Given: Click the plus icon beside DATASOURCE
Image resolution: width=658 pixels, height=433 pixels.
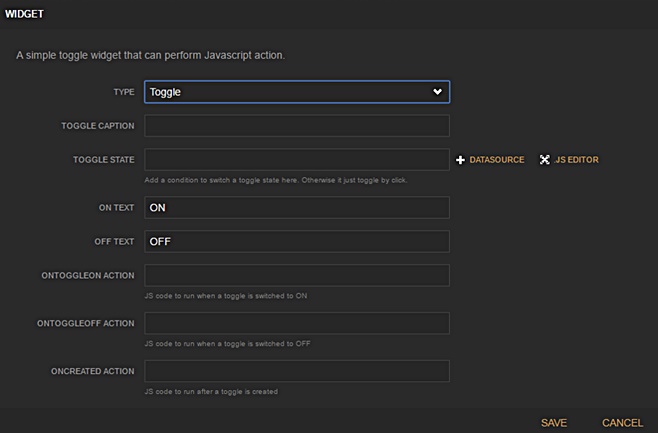Looking at the screenshot, I should point(461,160).
